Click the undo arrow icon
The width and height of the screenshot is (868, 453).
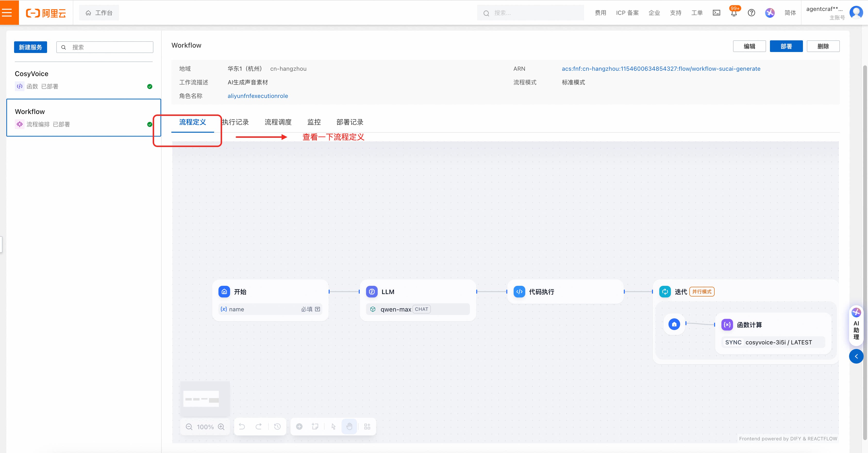pos(242,427)
